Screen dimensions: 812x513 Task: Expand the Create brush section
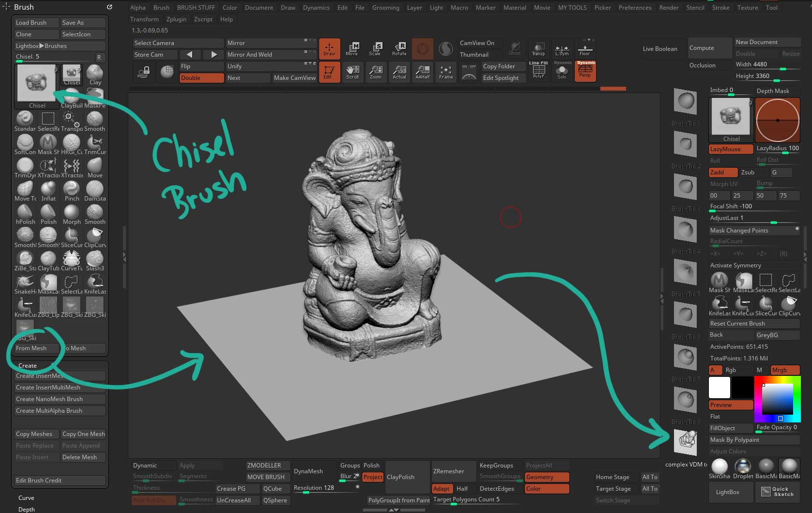(x=28, y=366)
